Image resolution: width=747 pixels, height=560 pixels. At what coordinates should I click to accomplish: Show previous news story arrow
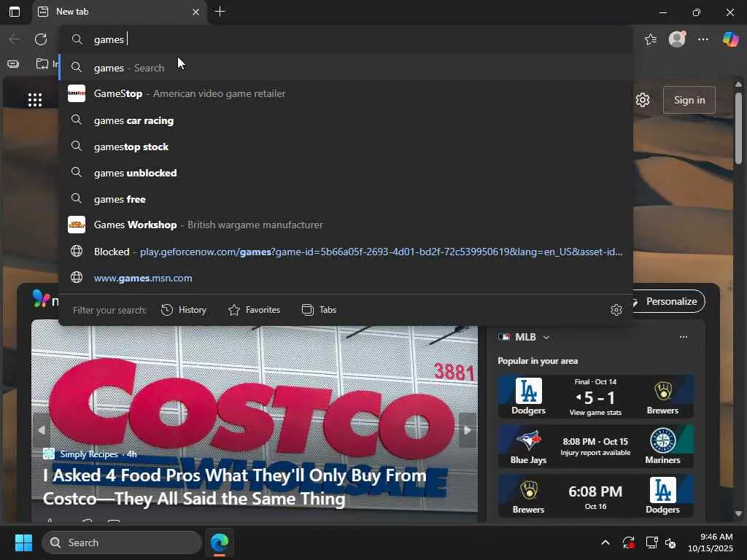click(42, 430)
